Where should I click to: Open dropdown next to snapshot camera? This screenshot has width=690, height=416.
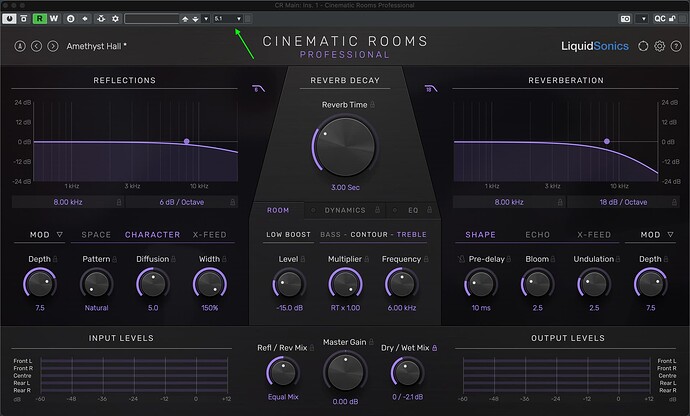tap(643, 18)
